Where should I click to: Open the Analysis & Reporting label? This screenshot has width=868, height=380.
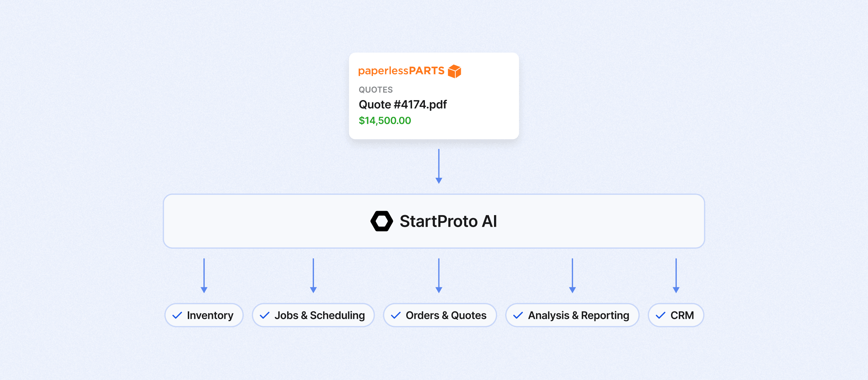[579, 316]
